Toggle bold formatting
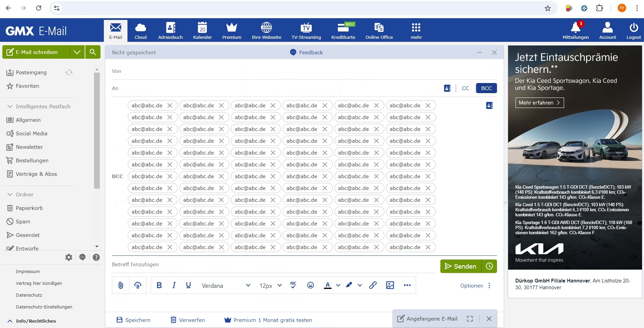The image size is (644, 328). (159, 285)
